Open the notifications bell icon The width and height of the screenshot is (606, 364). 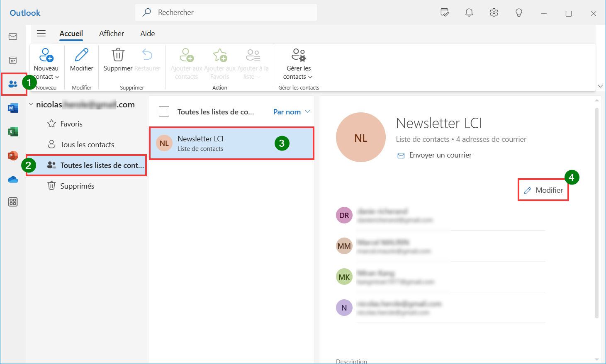469,13
